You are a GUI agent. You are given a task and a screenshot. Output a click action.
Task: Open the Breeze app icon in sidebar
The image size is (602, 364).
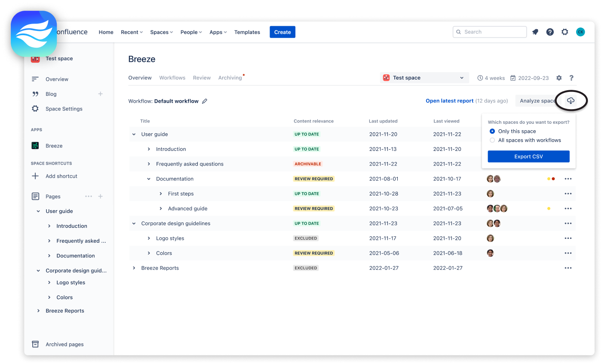tap(35, 146)
